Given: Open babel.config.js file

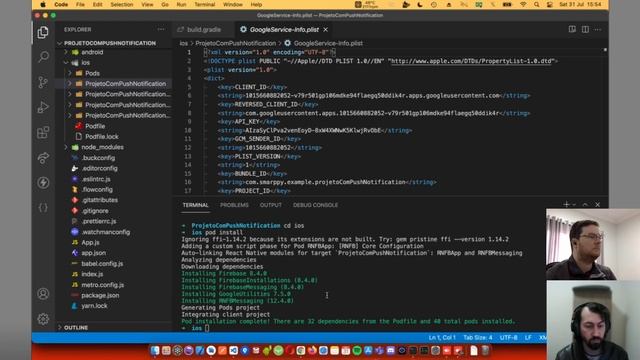Looking at the screenshot, I should coord(102,264).
